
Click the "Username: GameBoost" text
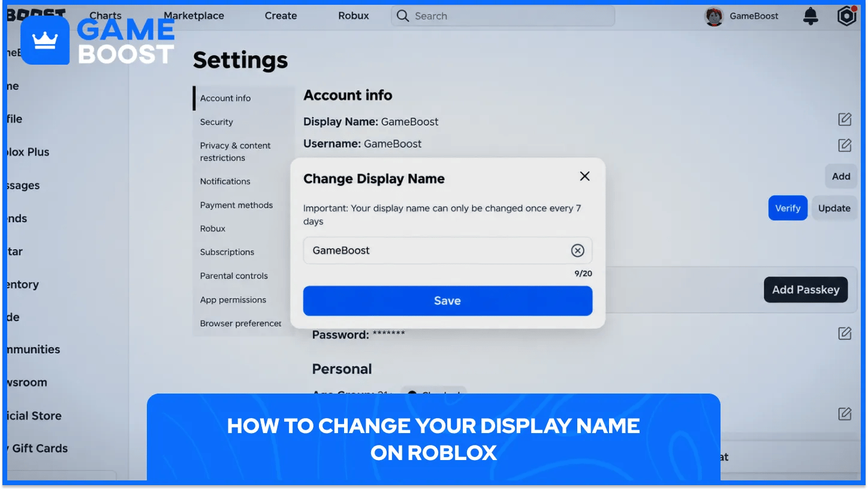pyautogui.click(x=363, y=144)
